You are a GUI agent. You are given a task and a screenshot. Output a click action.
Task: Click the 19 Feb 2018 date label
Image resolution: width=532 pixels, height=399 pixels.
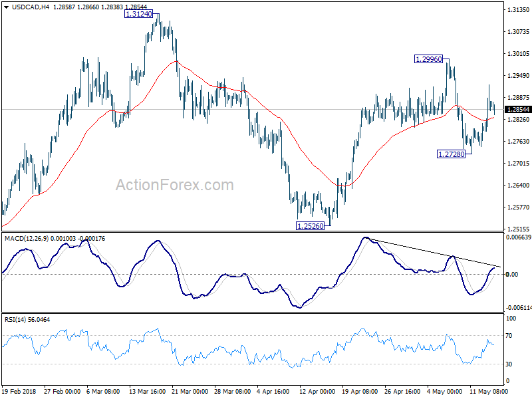(19, 391)
